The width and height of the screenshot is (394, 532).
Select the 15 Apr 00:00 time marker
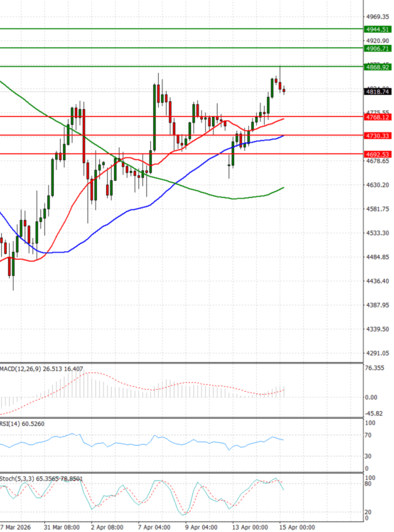click(x=297, y=527)
